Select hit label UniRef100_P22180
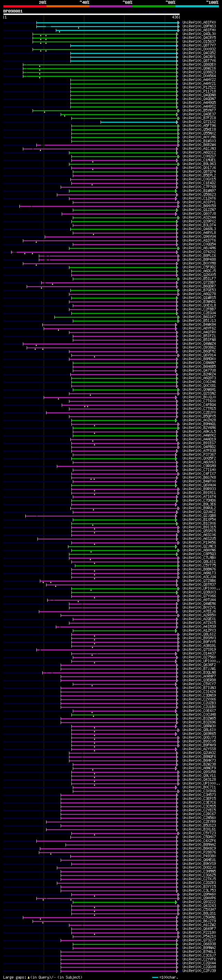 (x=199, y=932)
